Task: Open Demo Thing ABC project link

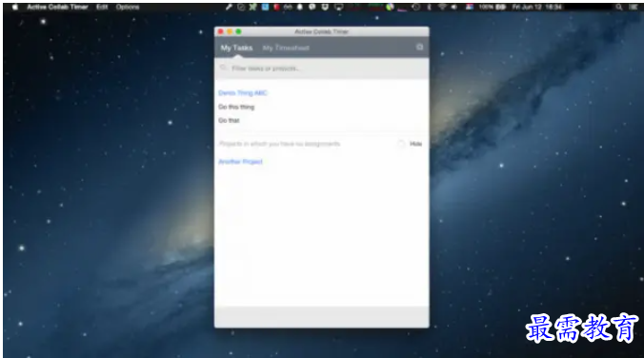Action: (x=243, y=92)
